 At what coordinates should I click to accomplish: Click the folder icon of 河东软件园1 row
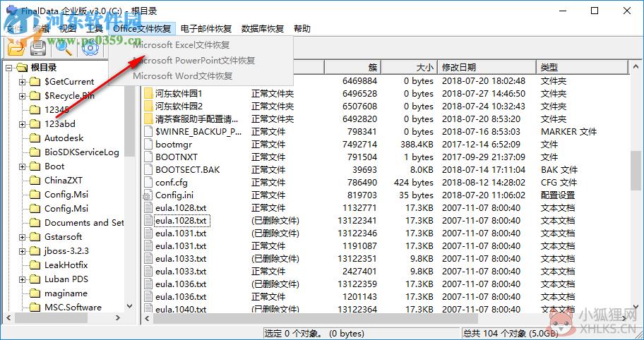148,94
